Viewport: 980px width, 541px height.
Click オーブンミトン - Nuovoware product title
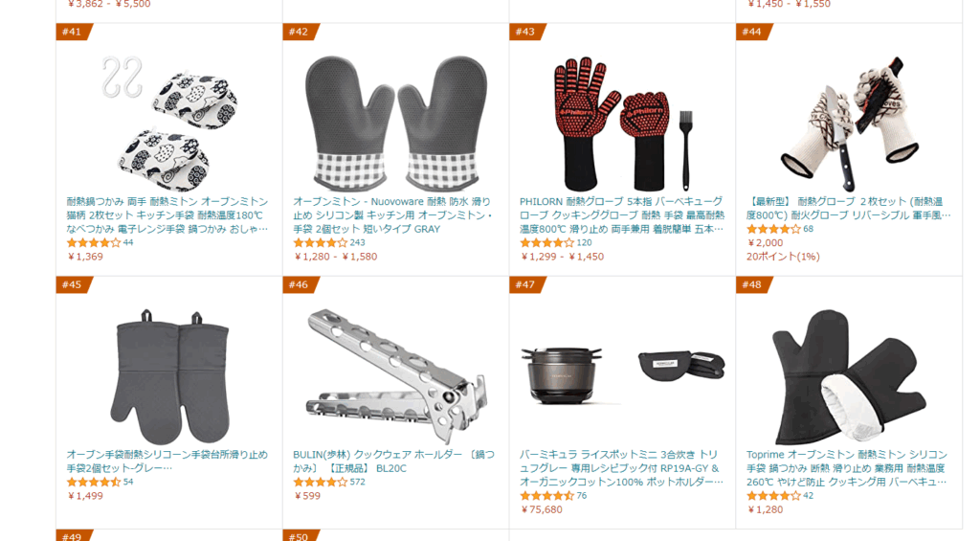[392, 215]
